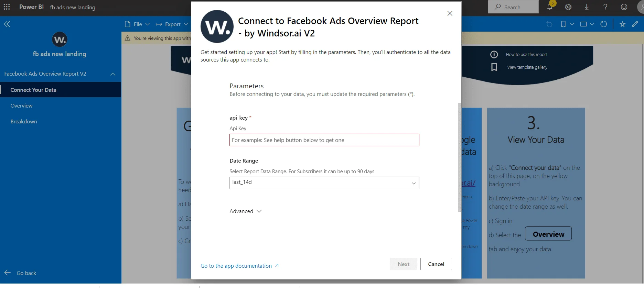Open the settings gear
Screen dimensions: 644x288
[568, 7]
